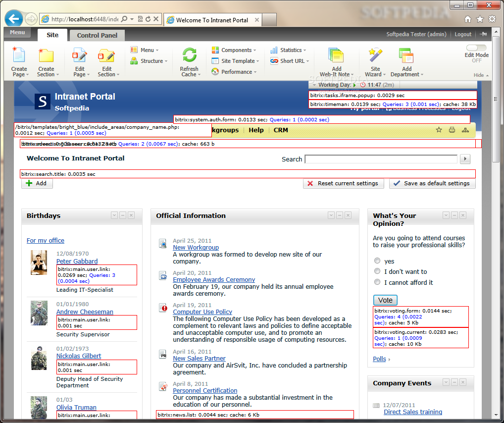504x423 pixels.
Task: Select 'I cannot afford it' option
Action: point(377,282)
